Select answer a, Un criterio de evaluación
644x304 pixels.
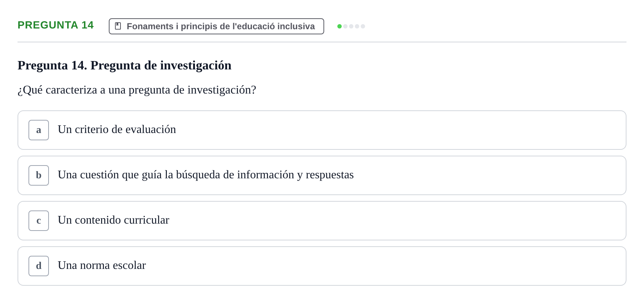(x=322, y=130)
